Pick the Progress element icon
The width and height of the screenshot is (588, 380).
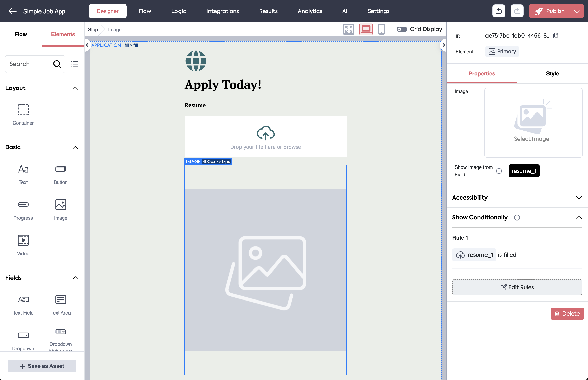click(x=23, y=205)
